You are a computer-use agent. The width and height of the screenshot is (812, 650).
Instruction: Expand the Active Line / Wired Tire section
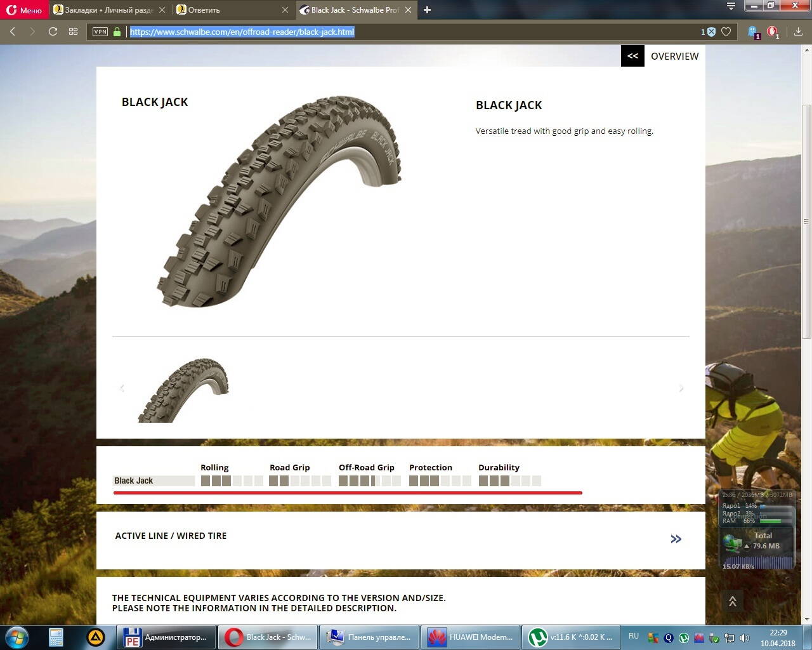[x=676, y=539]
